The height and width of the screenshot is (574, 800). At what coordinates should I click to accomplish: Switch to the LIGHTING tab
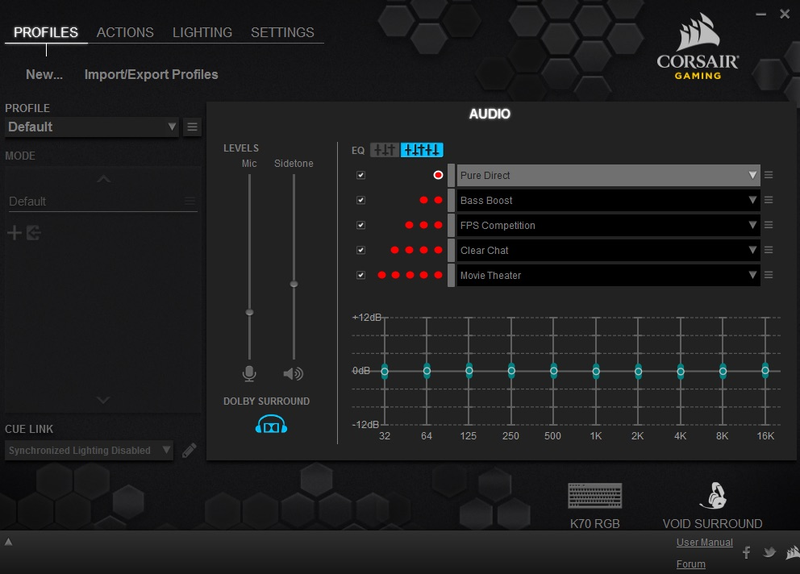coord(202,33)
